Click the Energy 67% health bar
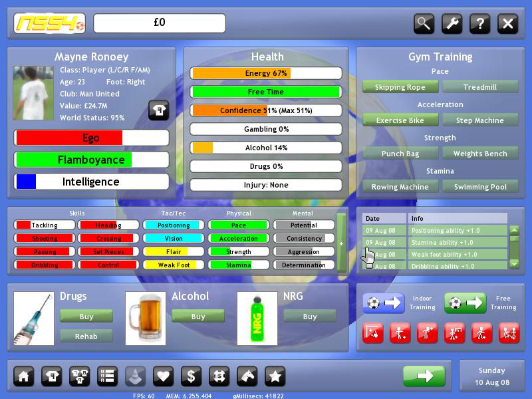The image size is (532, 399). 266,73
